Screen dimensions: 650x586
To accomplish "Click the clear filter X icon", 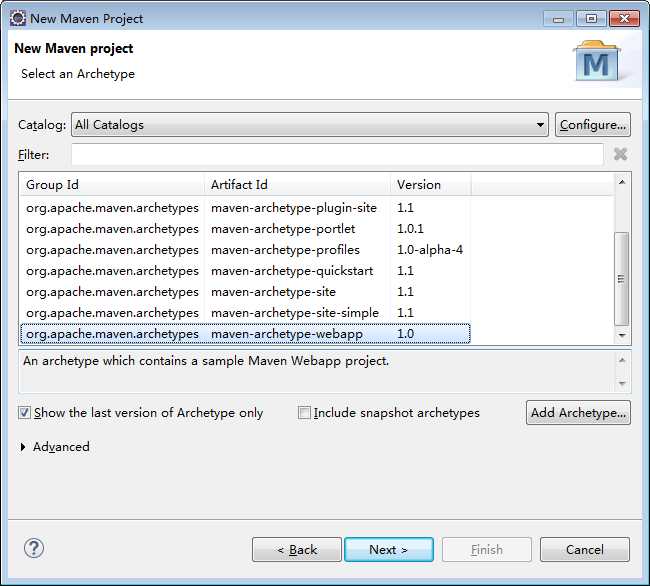I will 620,154.
